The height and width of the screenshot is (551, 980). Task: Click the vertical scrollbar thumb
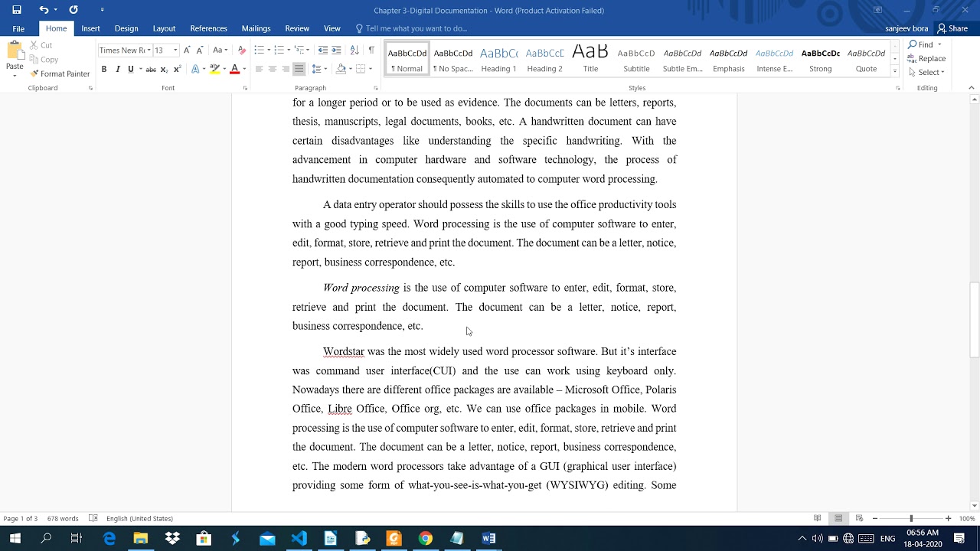[x=974, y=320]
